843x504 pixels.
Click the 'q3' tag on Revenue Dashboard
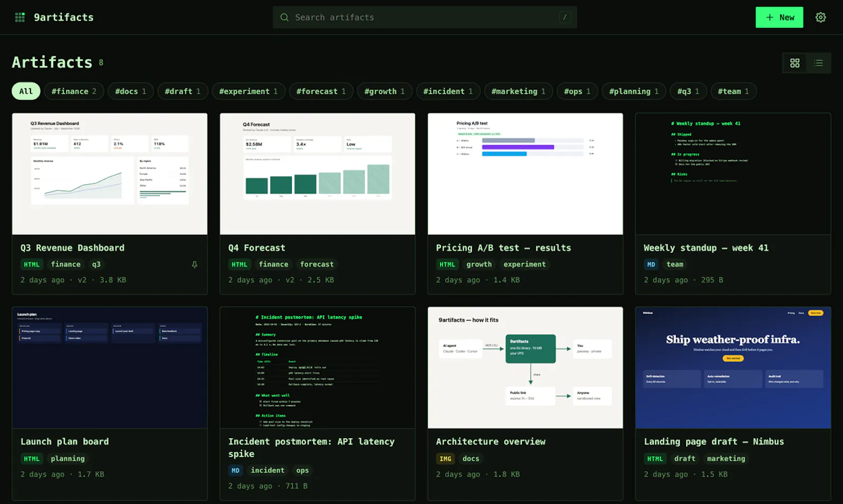pyautogui.click(x=96, y=264)
